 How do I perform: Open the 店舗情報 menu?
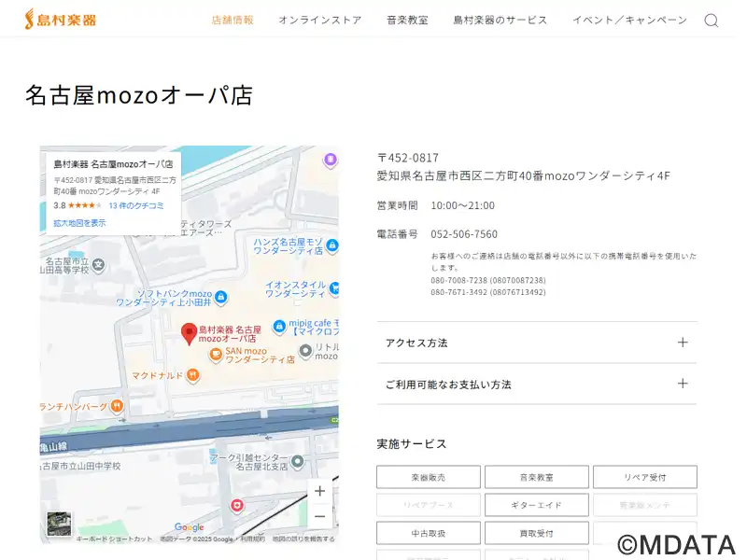coord(233,20)
